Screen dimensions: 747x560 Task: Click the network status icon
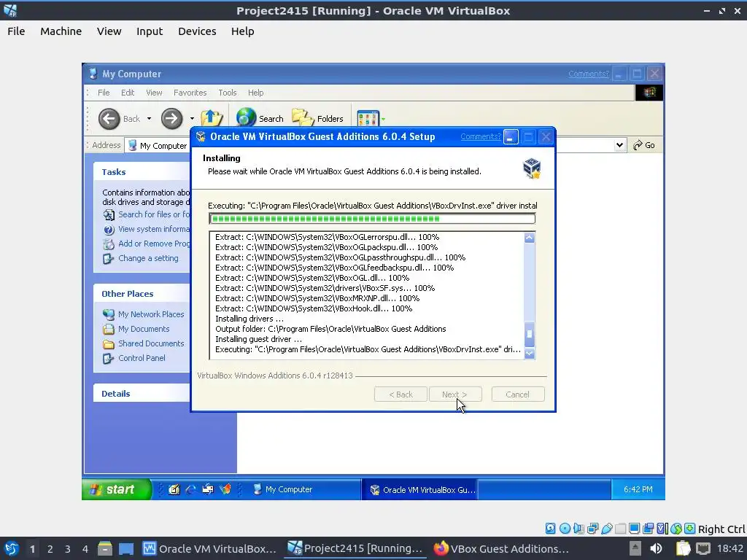click(x=592, y=528)
